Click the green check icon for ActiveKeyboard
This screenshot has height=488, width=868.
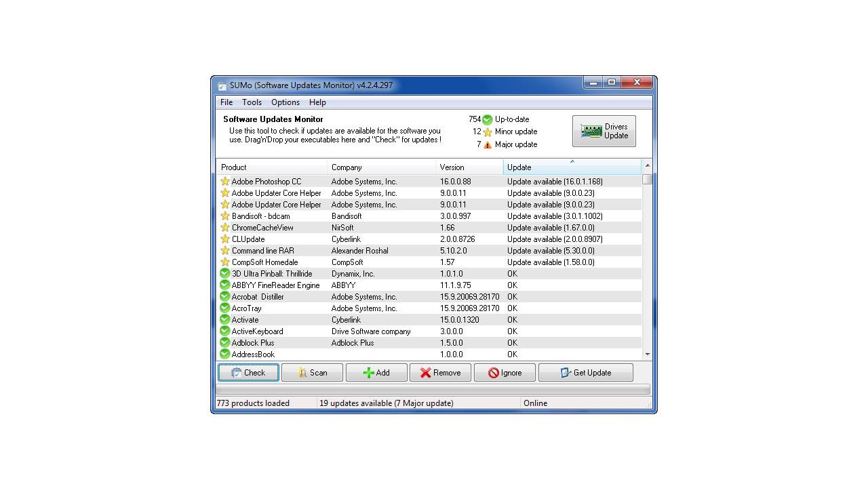224,331
